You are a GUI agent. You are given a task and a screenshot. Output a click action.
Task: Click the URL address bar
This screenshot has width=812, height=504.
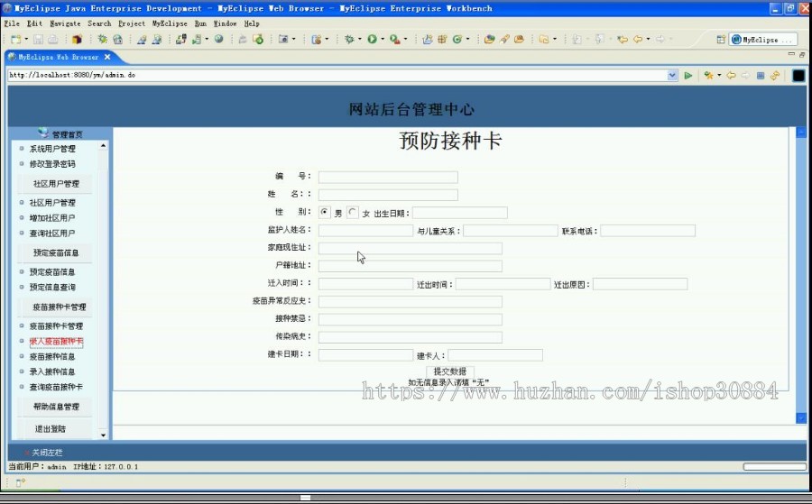pos(337,76)
